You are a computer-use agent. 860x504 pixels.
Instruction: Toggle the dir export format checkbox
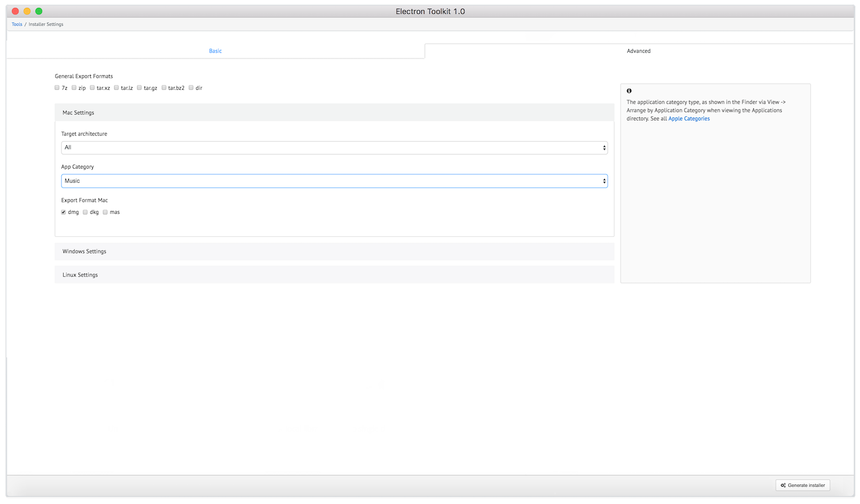tap(191, 88)
